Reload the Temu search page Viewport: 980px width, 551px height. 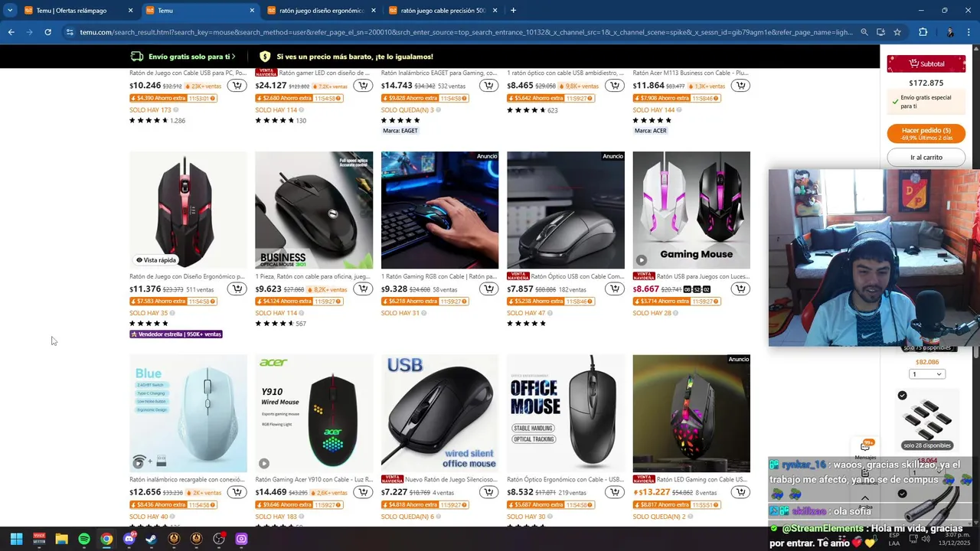click(47, 32)
